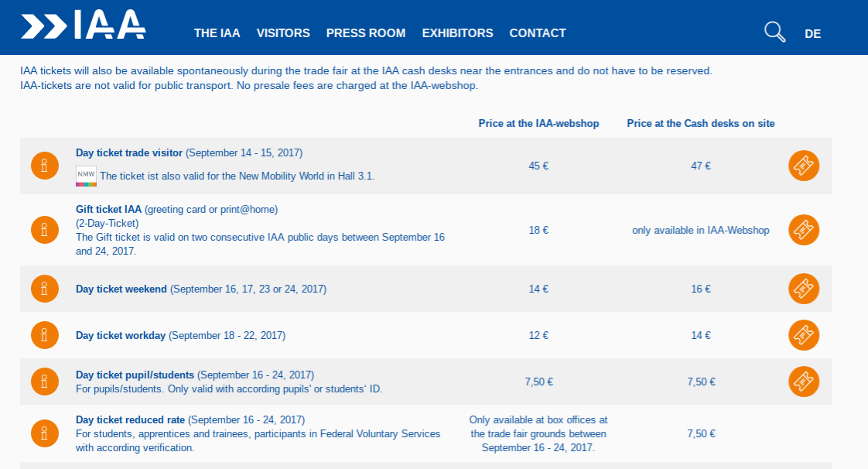The width and height of the screenshot is (868, 469).
Task: Show info for Day ticket workday
Action: pyautogui.click(x=45, y=335)
